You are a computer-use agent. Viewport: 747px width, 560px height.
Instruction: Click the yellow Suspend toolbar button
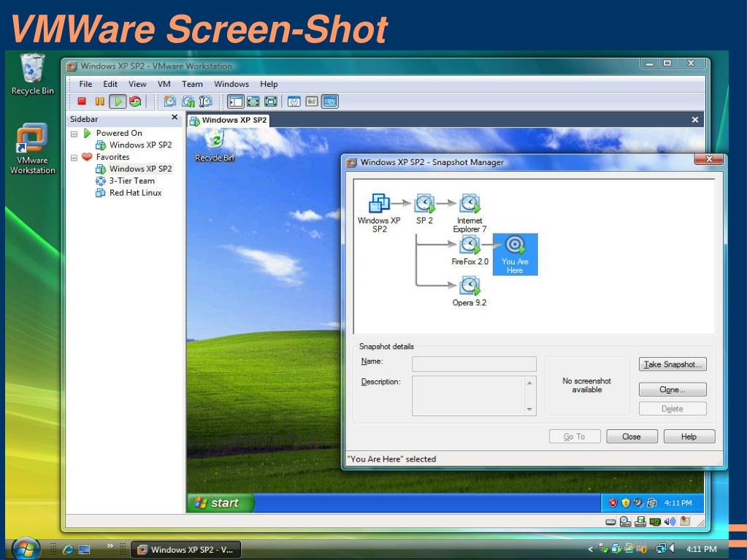coord(99,101)
